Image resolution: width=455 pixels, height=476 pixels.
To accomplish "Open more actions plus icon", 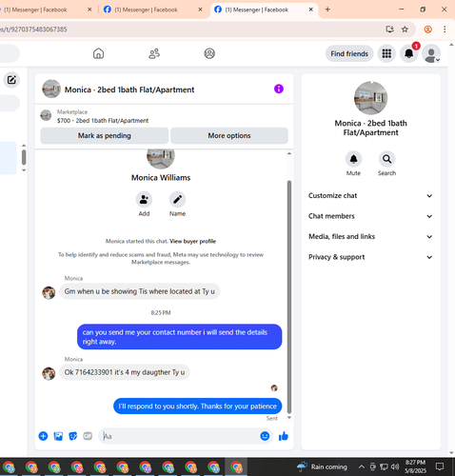I will (43, 436).
